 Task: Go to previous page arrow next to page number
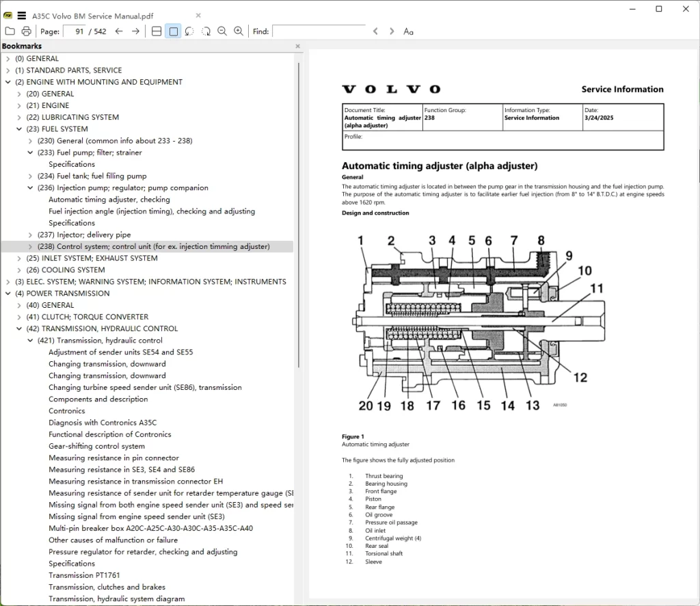(x=119, y=31)
